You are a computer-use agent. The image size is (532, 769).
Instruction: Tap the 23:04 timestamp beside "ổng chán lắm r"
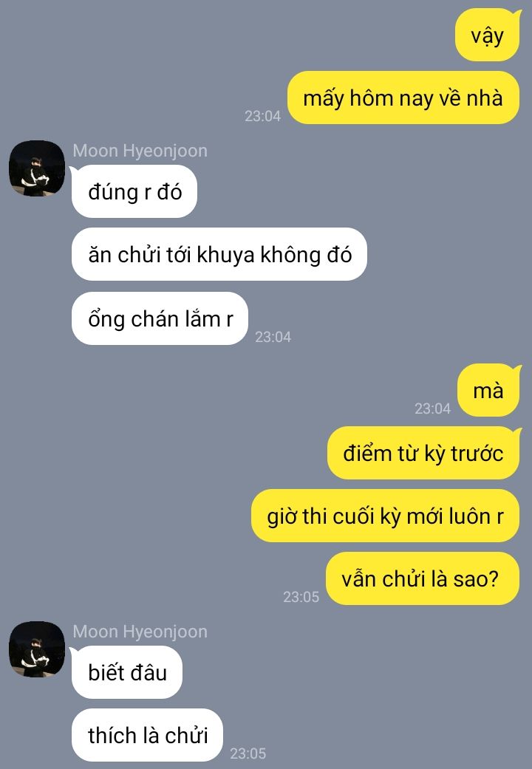273,337
